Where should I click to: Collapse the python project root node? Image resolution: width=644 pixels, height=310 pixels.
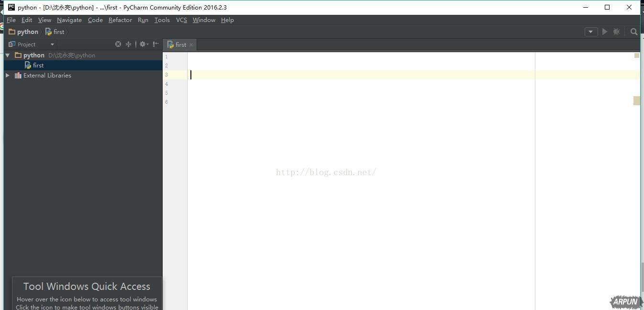tap(7, 55)
